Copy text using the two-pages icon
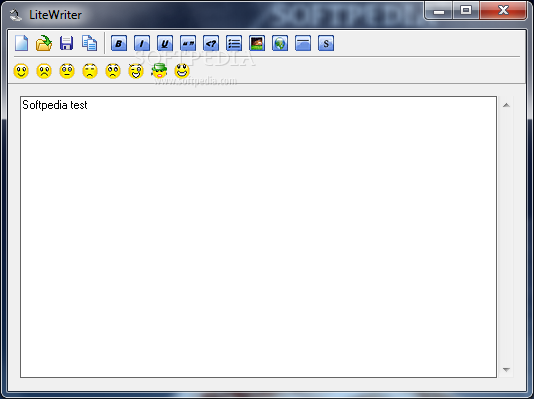This screenshot has height=399, width=534. [90, 43]
